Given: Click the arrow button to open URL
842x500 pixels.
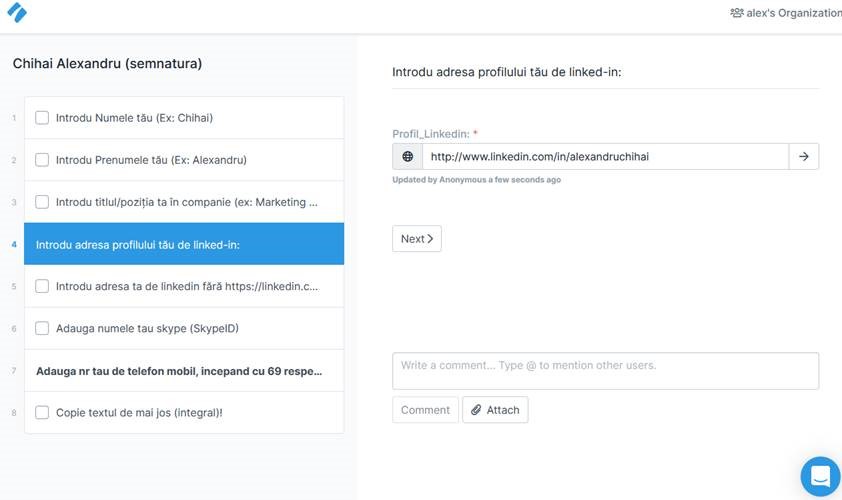Looking at the screenshot, I should coord(804,156).
